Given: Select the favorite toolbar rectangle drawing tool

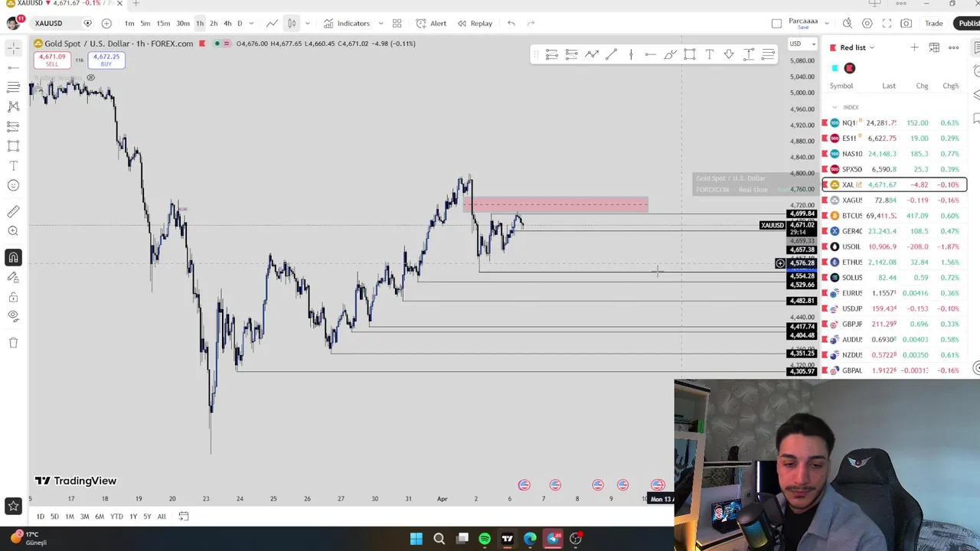Looking at the screenshot, I should point(690,54).
